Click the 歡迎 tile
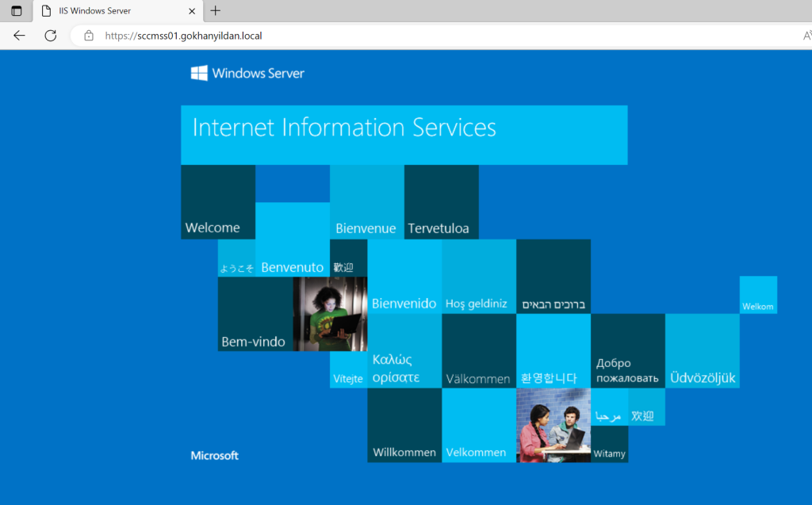Image resolution: width=812 pixels, height=505 pixels. pos(349,258)
